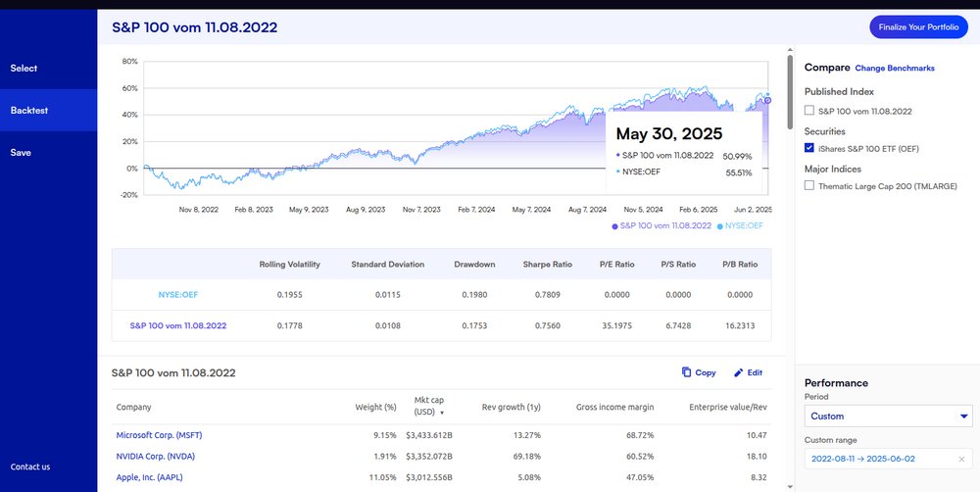Image resolution: width=980 pixels, height=492 pixels.
Task: Click the Copy icon for the portfolio
Action: pos(686,372)
